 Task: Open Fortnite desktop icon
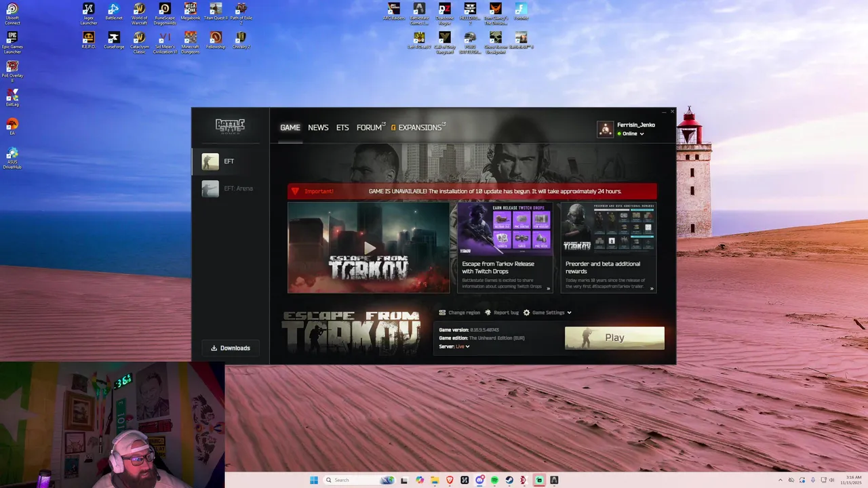[521, 12]
